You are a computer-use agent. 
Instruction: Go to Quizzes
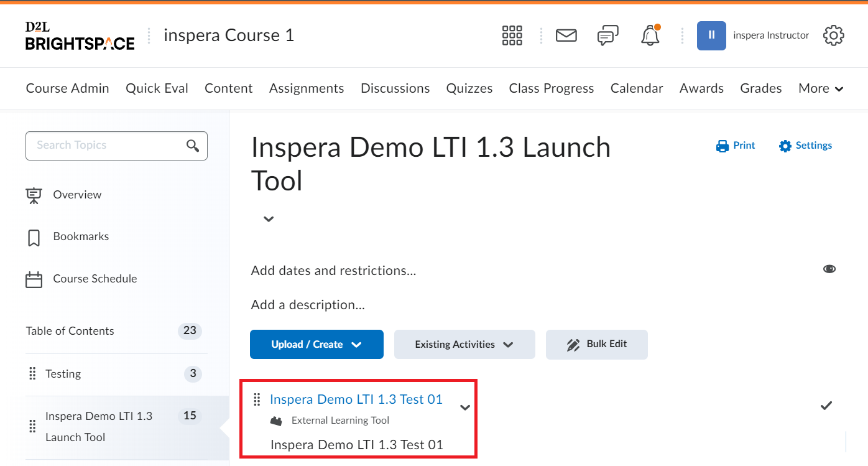(469, 88)
